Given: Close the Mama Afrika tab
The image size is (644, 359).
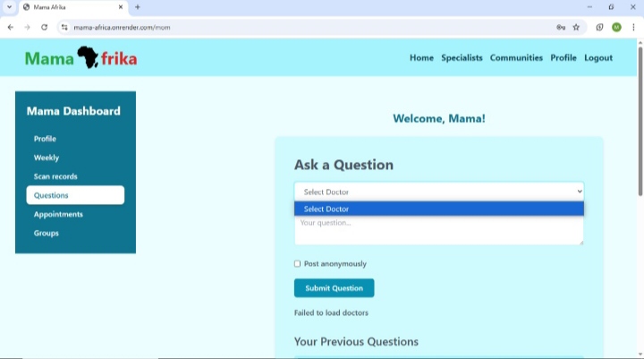Looking at the screenshot, I should (x=121, y=7).
